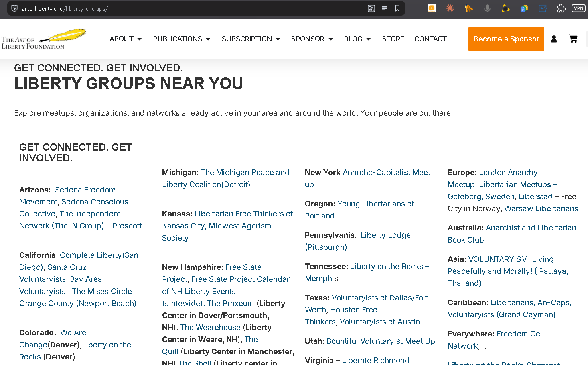Open Libertarian Free Thinkers of Kansas City
Image resolution: width=588 pixels, height=365 pixels.
[x=227, y=220]
